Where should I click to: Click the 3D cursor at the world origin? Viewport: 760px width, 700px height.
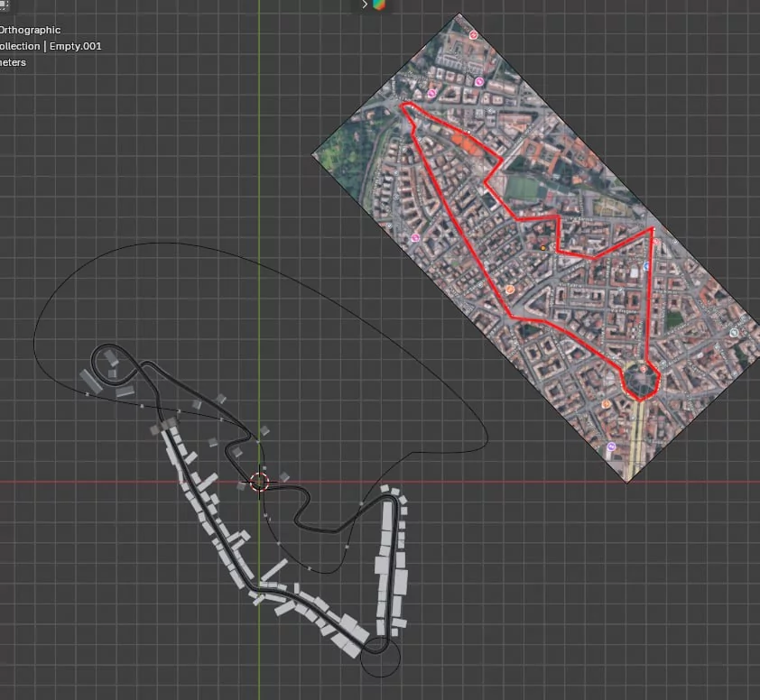[x=260, y=482]
